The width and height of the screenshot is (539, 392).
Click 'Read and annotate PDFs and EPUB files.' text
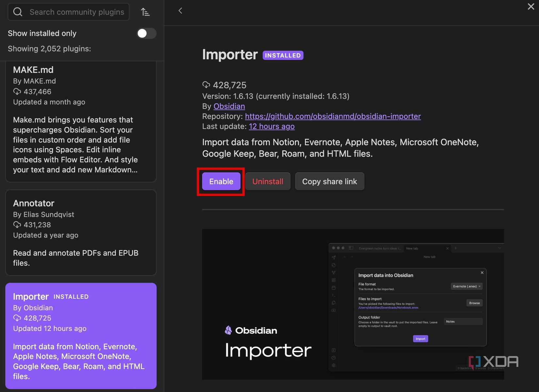76,258
